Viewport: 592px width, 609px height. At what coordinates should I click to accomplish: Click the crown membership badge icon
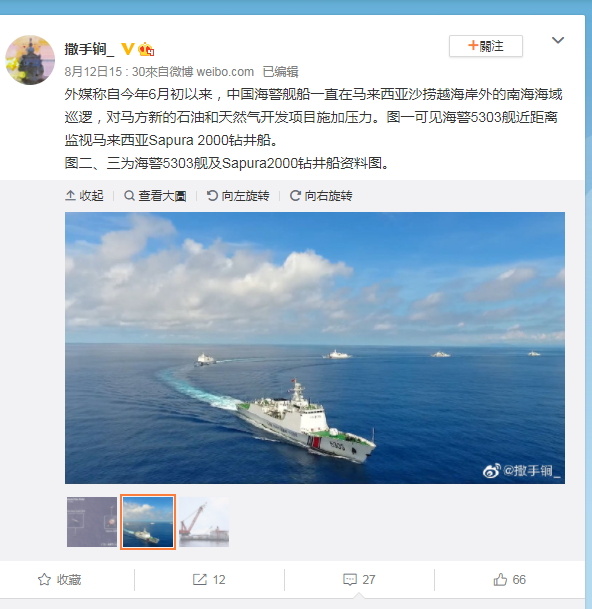(146, 49)
